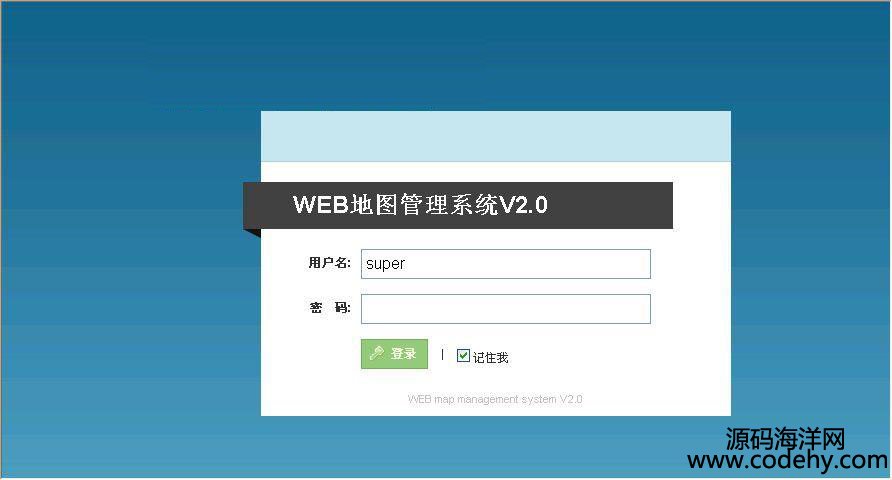Click the V2.0 version text in title
The height and width of the screenshot is (480, 892).
[523, 205]
